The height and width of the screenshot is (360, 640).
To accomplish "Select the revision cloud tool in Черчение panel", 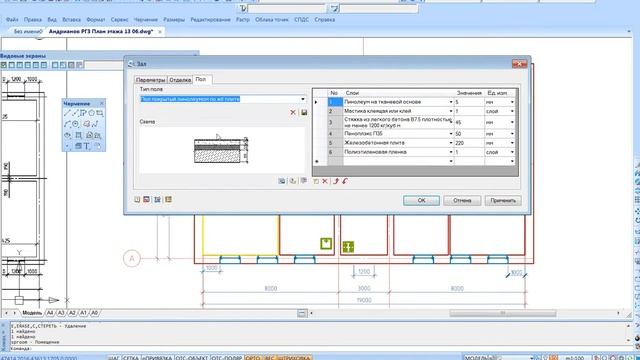I will (87, 124).
